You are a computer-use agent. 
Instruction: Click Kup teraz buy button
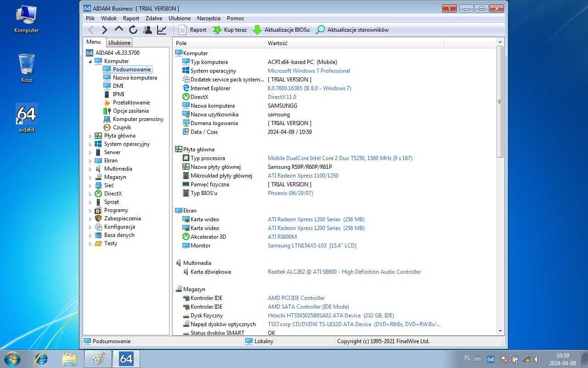230,30
